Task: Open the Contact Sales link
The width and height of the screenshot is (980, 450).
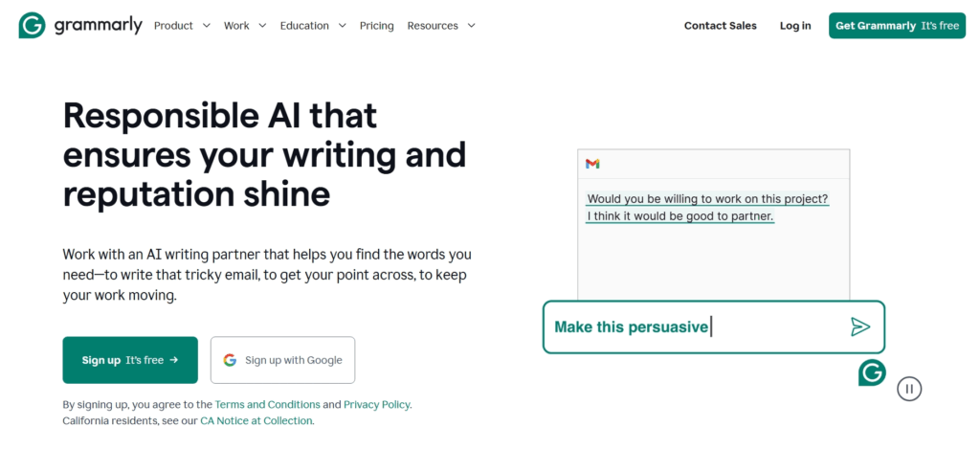Action: [720, 26]
